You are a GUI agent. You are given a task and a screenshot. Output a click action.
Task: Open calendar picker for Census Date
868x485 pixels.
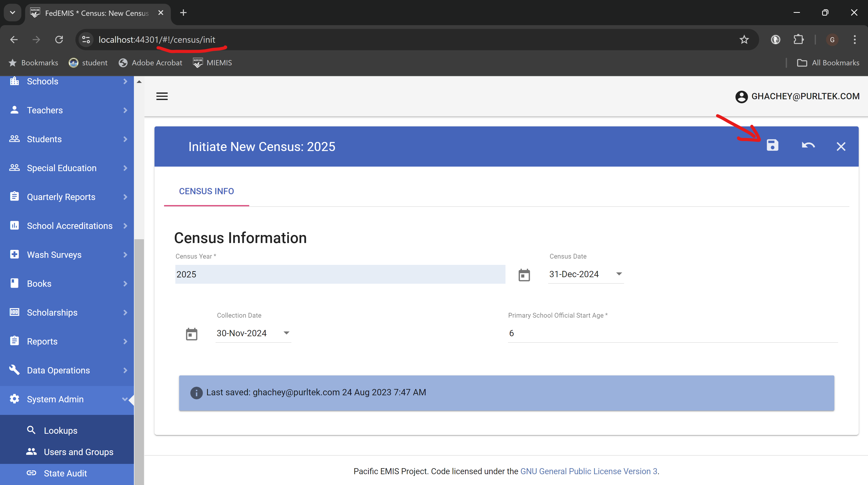coord(524,275)
